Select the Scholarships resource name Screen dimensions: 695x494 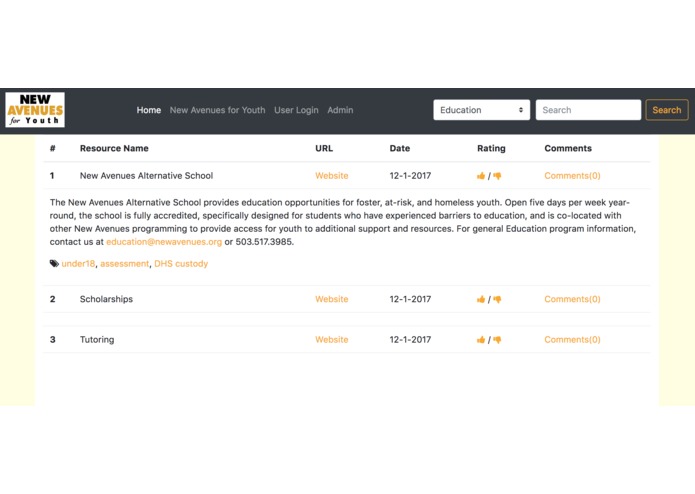106,299
